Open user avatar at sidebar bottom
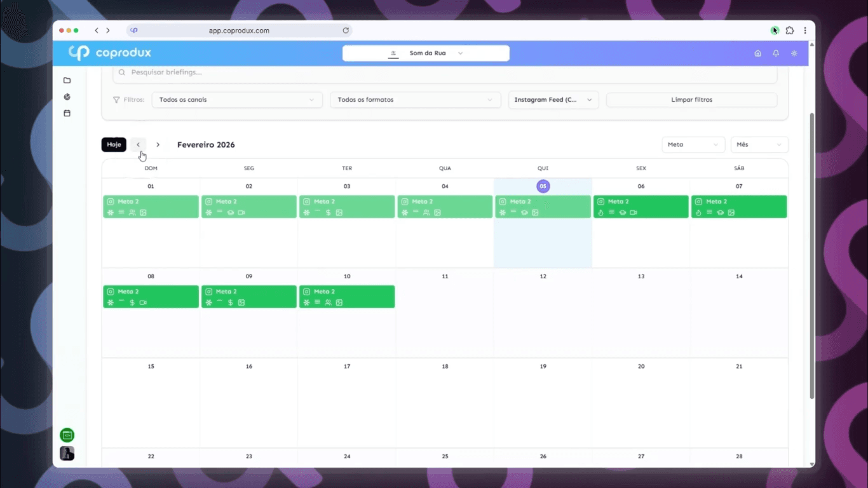868x488 pixels. point(67,453)
